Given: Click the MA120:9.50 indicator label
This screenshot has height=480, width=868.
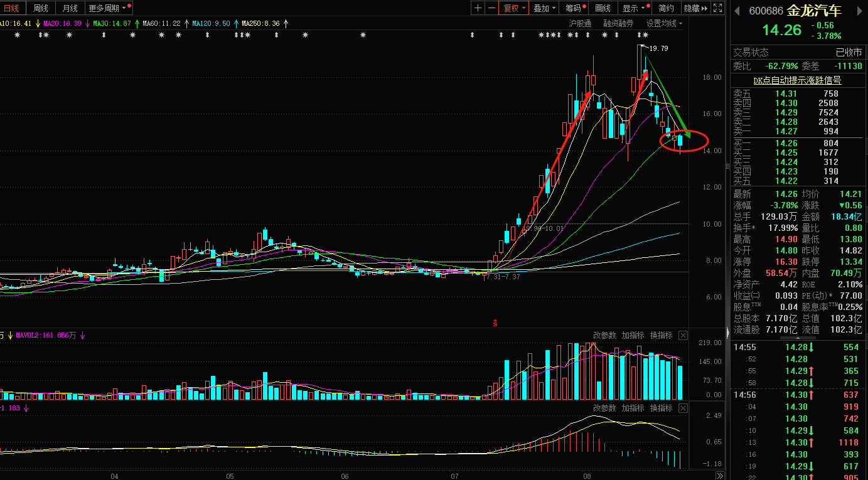Looking at the screenshot, I should [211, 23].
